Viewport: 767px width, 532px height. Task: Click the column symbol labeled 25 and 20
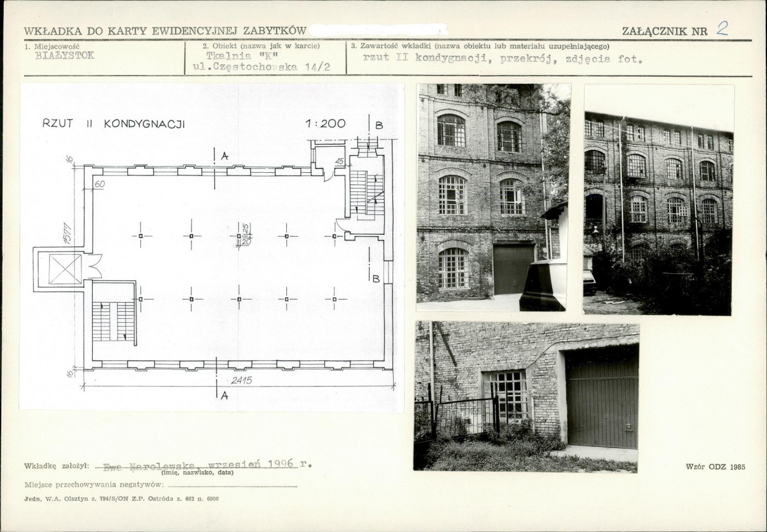(239, 236)
